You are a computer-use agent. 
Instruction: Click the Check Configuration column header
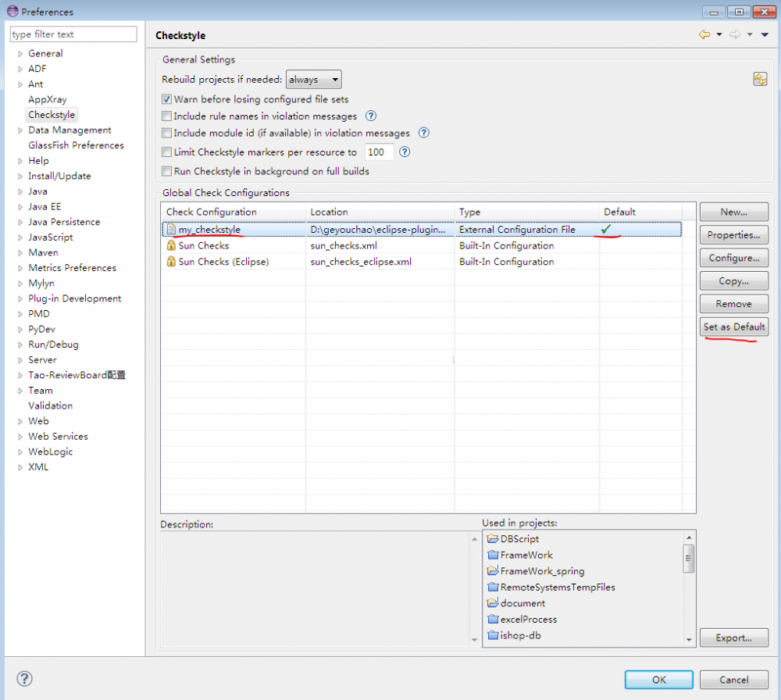233,212
